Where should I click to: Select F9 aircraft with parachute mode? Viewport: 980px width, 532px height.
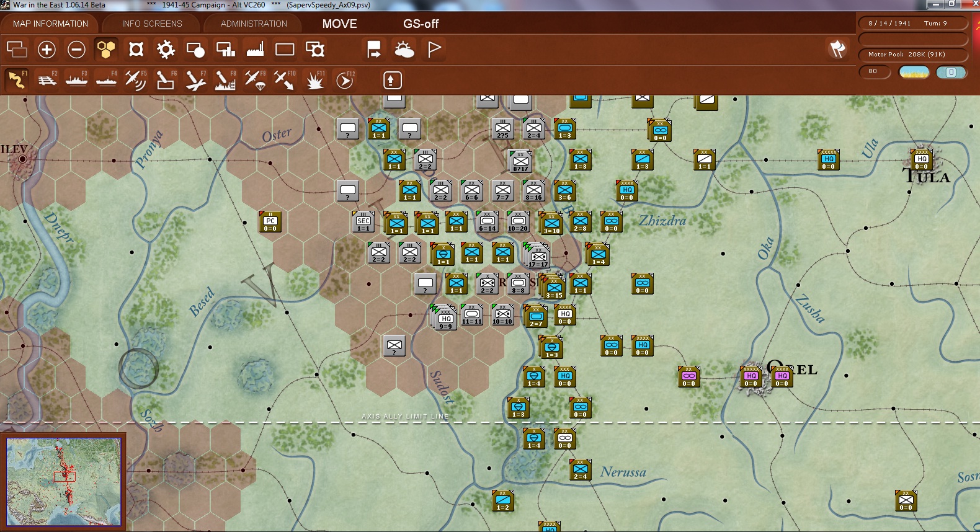tap(255, 80)
